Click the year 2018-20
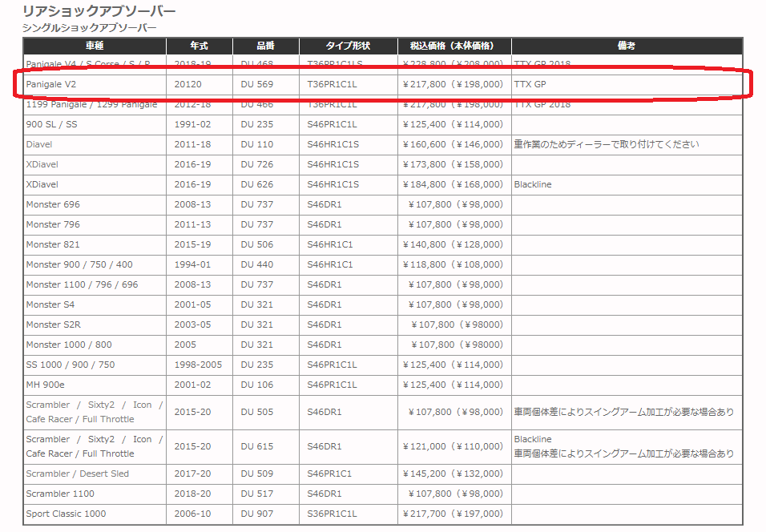This screenshot has height=532, width=766. (x=192, y=494)
